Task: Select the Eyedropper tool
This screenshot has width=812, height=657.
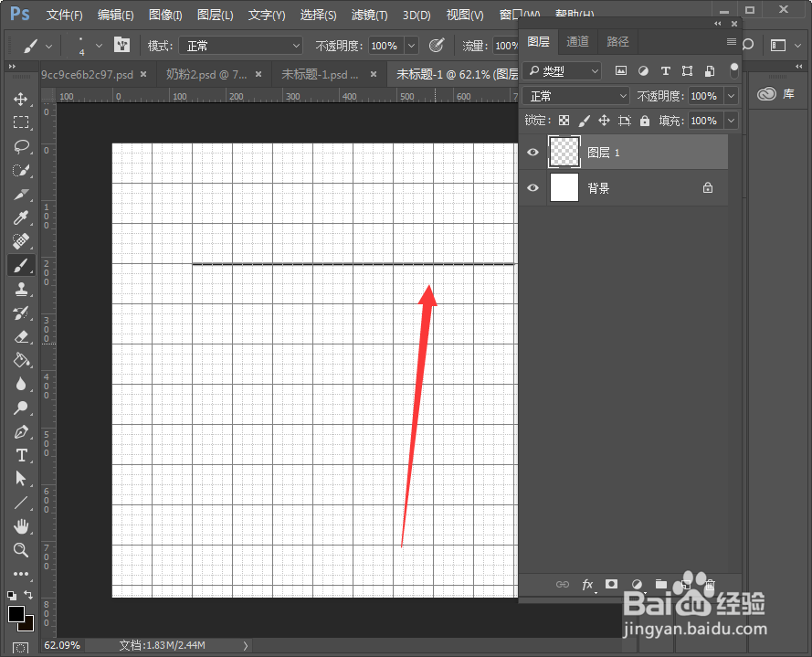Action: click(21, 217)
